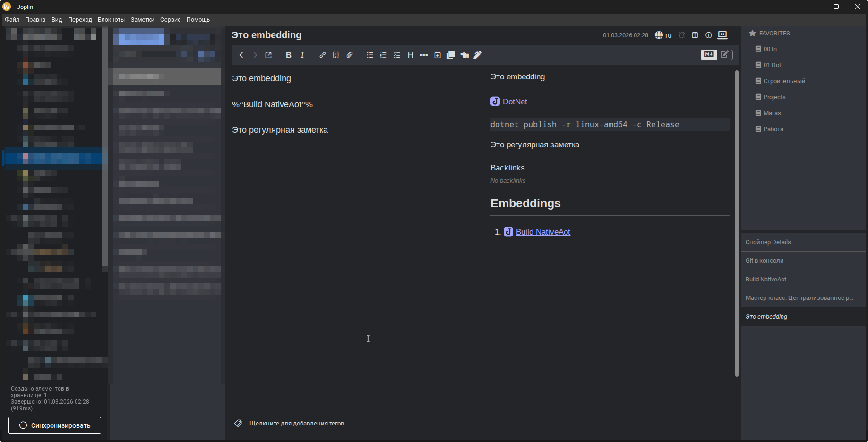
Task: Follow the Build NativeAot link under Embeddings
Action: pyautogui.click(x=543, y=232)
